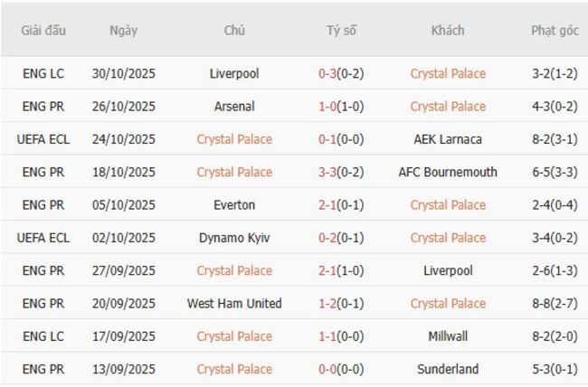Open the Millwall team link

[448, 336]
